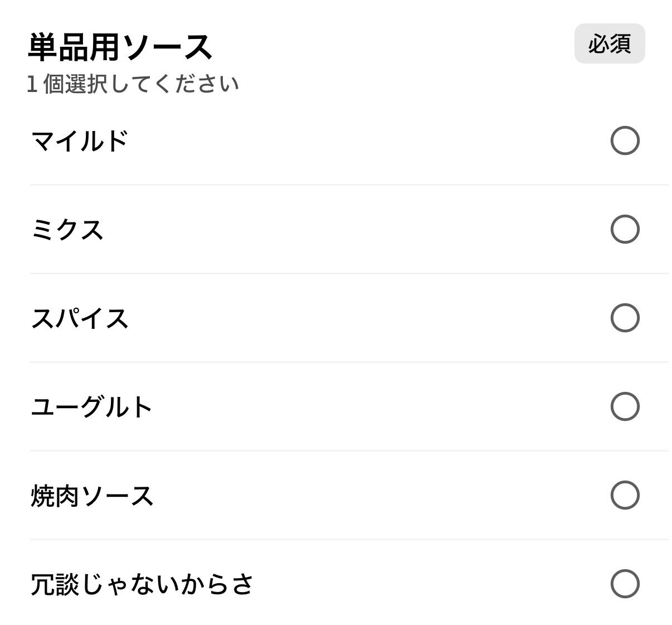Click the divider line below スパイス

coord(349,362)
